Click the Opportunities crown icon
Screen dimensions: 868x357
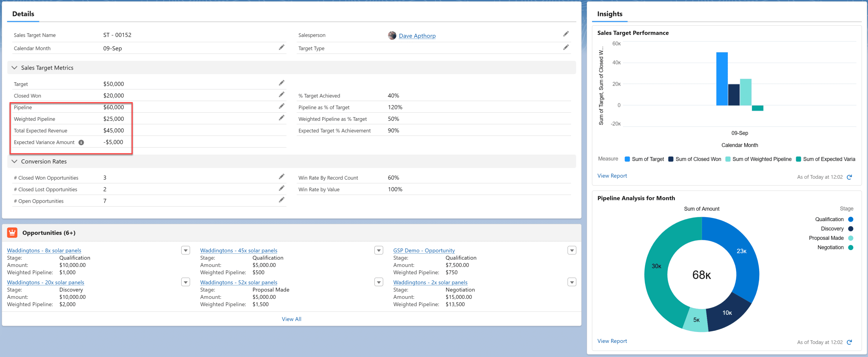point(12,233)
